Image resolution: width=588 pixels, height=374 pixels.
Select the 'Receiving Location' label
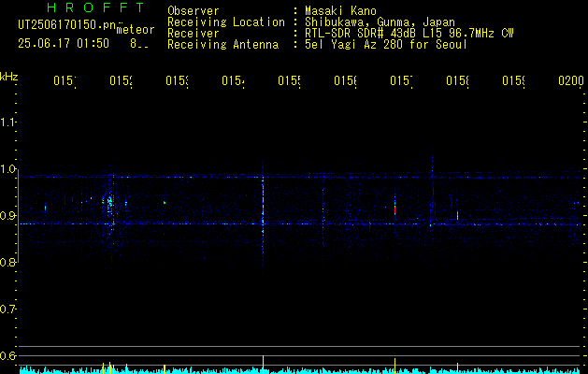226,22
